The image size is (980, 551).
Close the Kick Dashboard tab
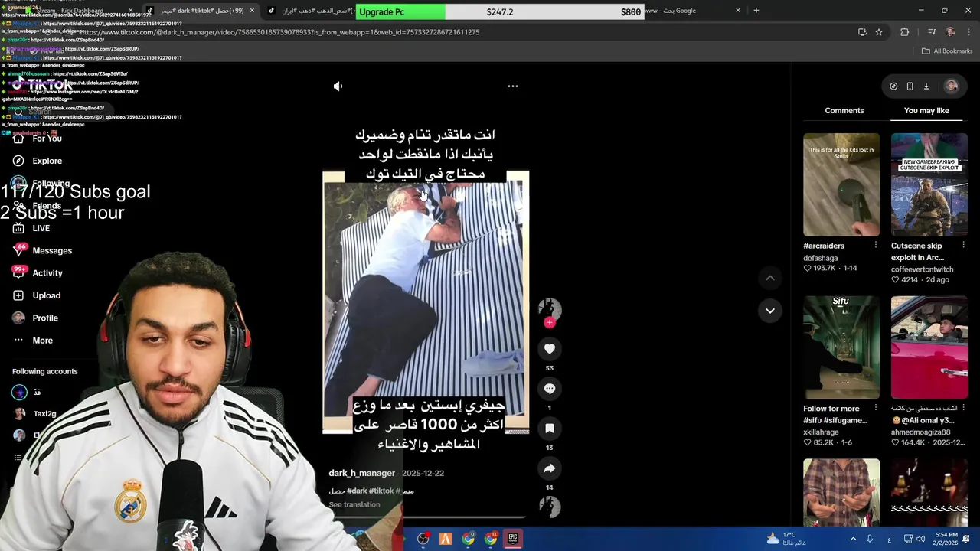point(130,11)
